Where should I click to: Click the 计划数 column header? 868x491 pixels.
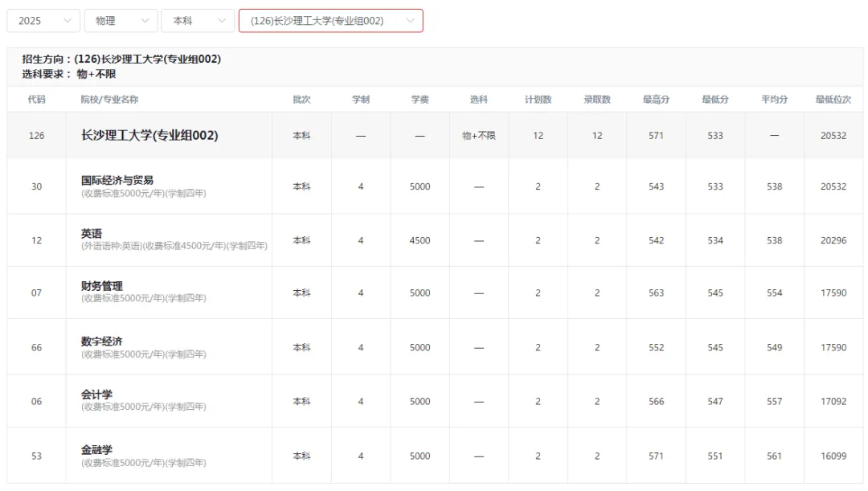tap(538, 99)
